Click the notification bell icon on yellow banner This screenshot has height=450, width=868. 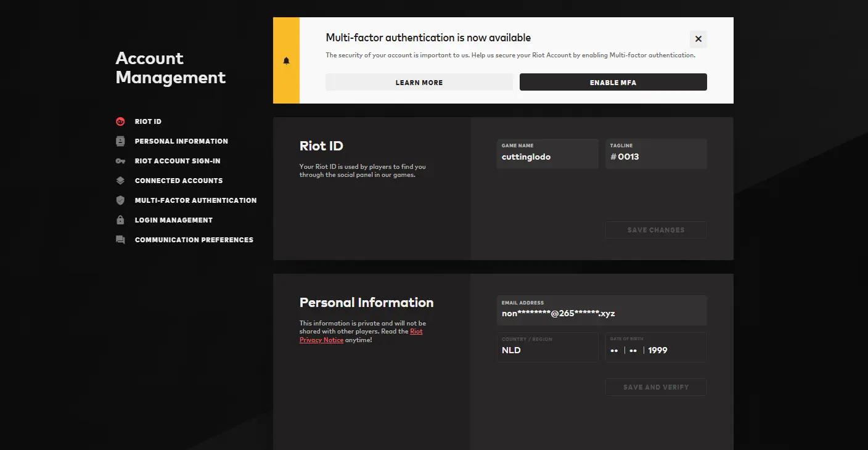pyautogui.click(x=286, y=60)
